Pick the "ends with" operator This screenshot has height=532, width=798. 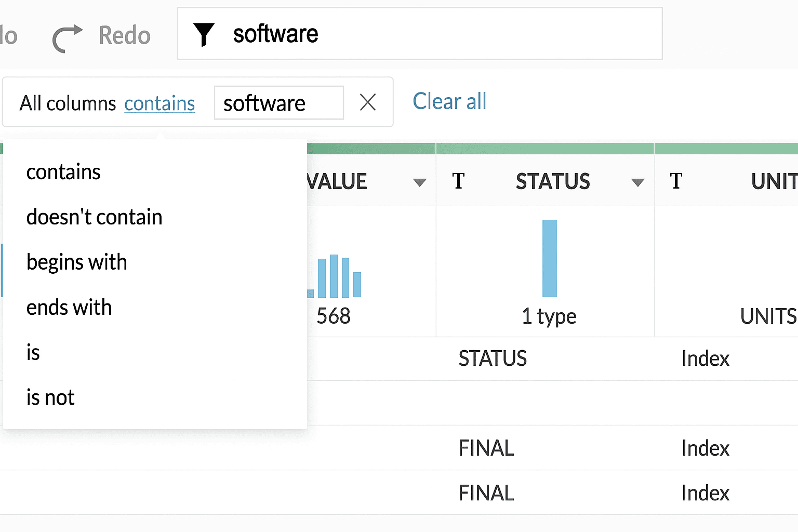(69, 308)
